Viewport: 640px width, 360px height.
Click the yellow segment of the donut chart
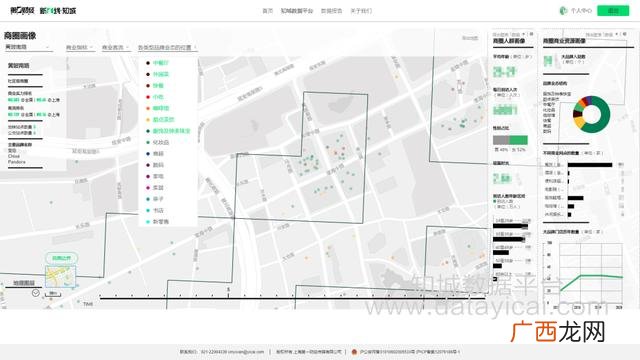(580, 122)
